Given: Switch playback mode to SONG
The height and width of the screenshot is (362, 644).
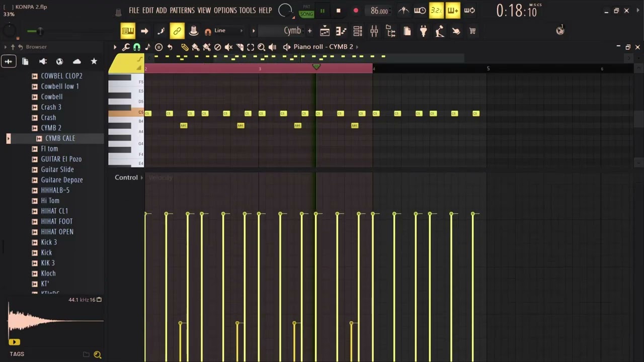Looking at the screenshot, I should 306,14.
